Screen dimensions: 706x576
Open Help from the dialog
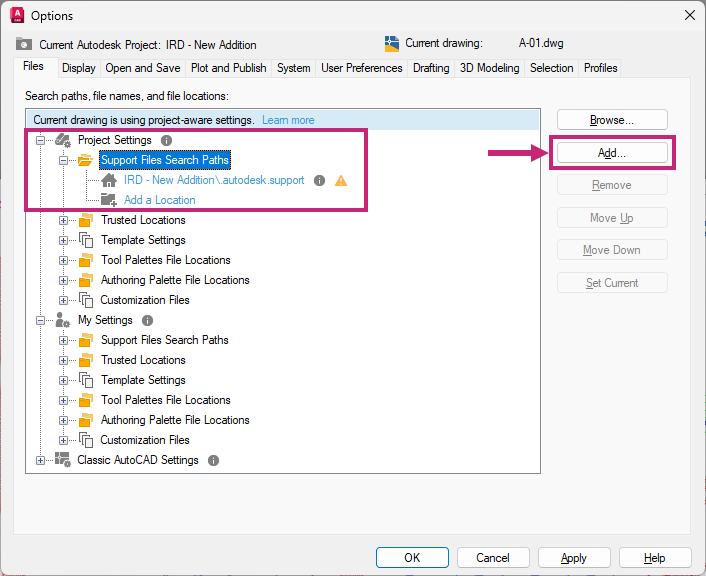click(x=655, y=558)
